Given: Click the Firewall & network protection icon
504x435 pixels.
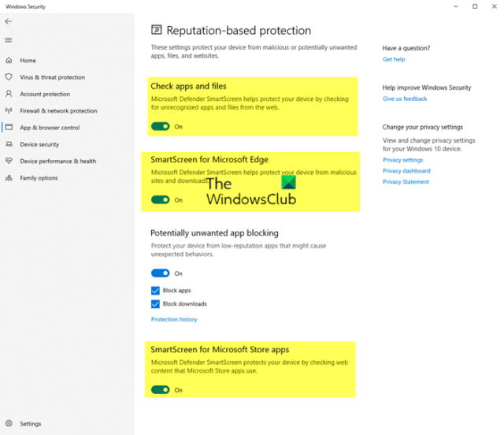Looking at the screenshot, I should click(x=9, y=111).
